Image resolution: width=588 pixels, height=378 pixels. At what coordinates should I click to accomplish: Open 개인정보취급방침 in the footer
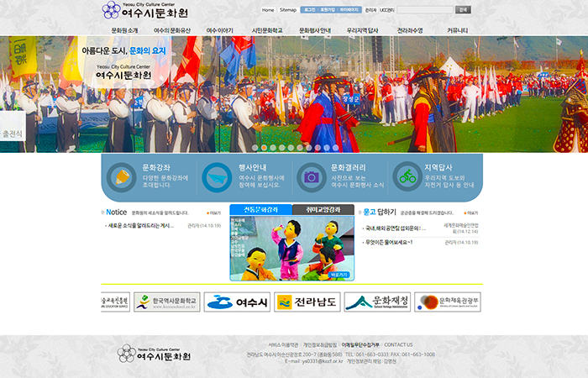click(x=320, y=345)
